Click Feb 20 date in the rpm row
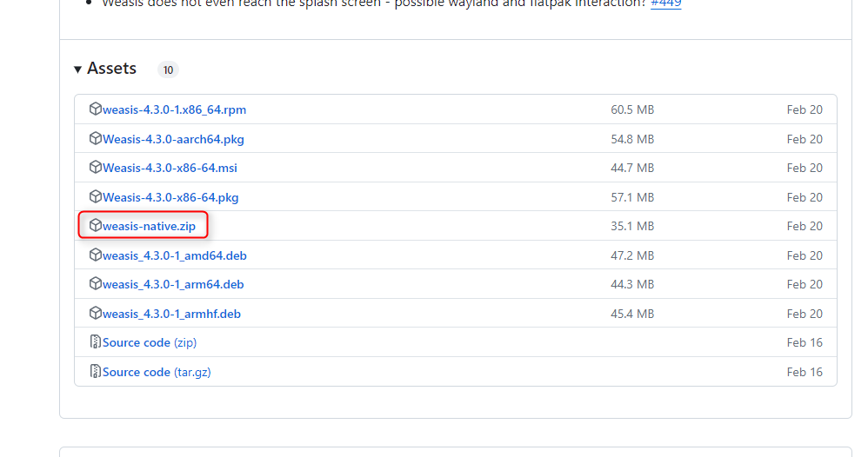The width and height of the screenshot is (868, 457). (x=805, y=109)
